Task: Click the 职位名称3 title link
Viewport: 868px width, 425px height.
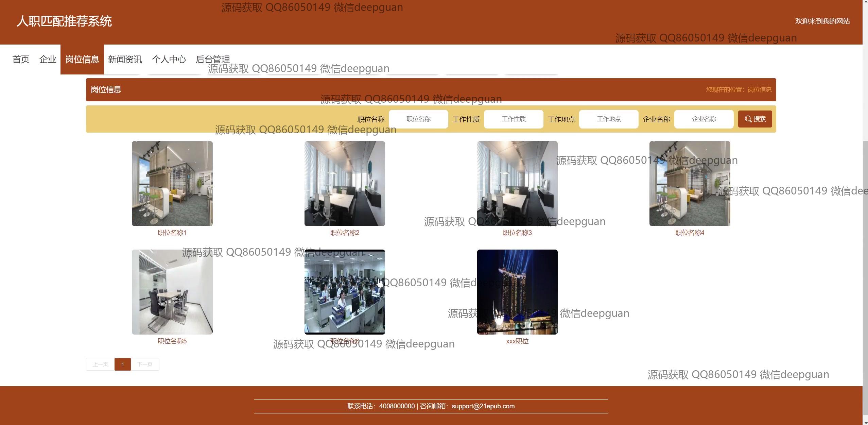Action: coord(517,233)
